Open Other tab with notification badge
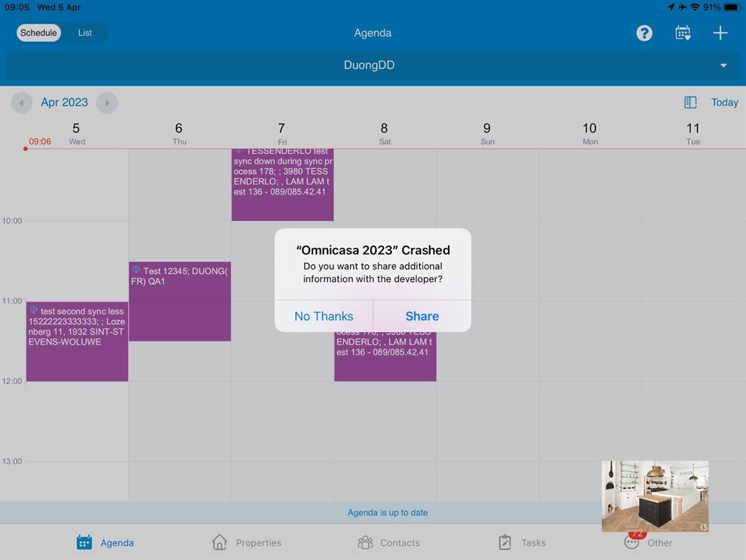The height and width of the screenshot is (560, 746). point(648,542)
